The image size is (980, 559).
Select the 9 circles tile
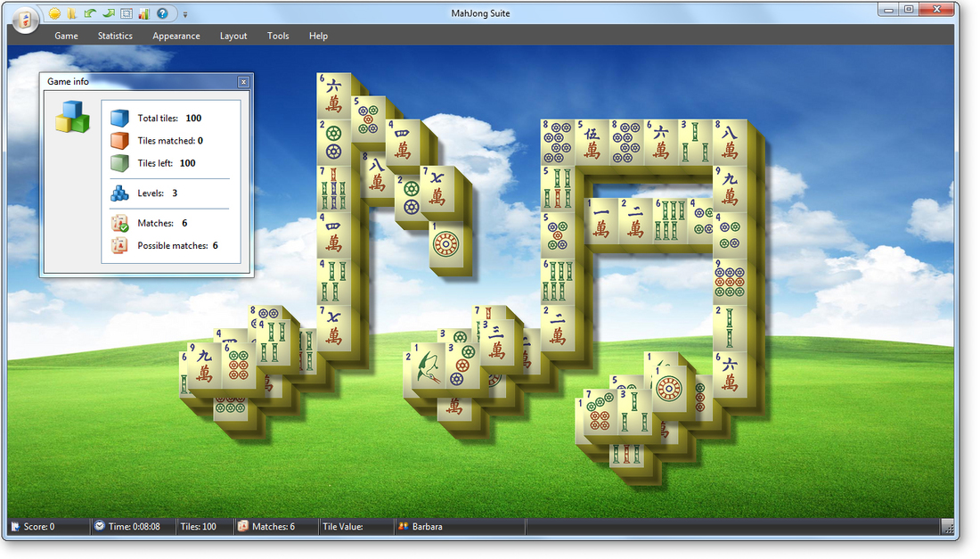pos(730,282)
